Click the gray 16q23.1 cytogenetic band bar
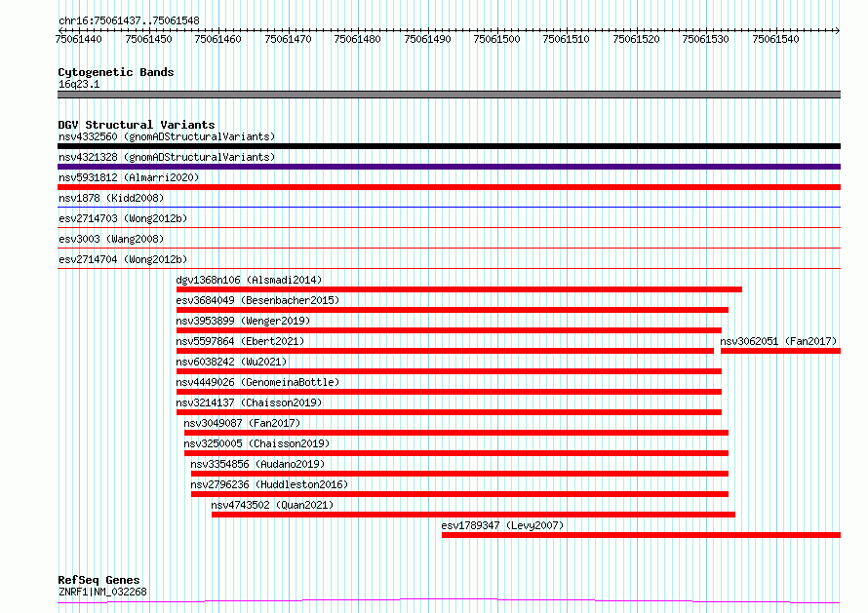868x613 pixels. coord(449,95)
